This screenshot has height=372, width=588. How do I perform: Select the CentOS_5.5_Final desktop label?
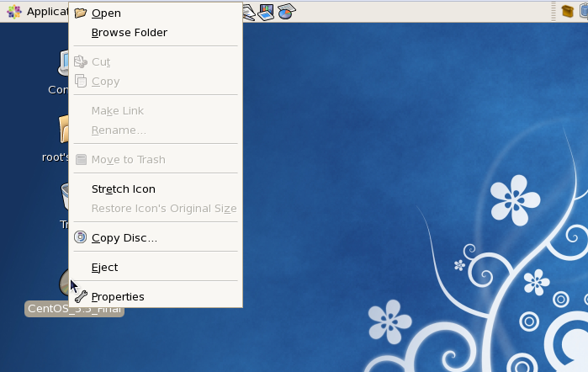point(74,309)
